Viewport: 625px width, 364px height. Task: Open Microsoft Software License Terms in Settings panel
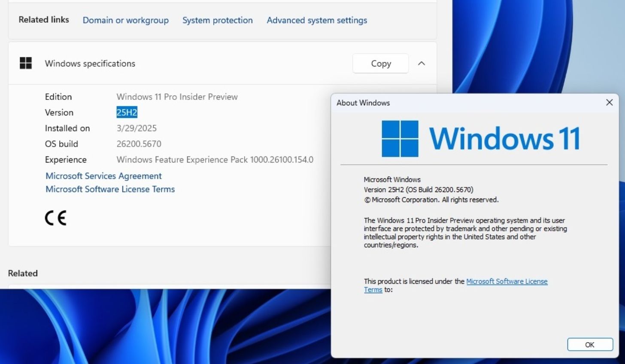click(x=110, y=189)
